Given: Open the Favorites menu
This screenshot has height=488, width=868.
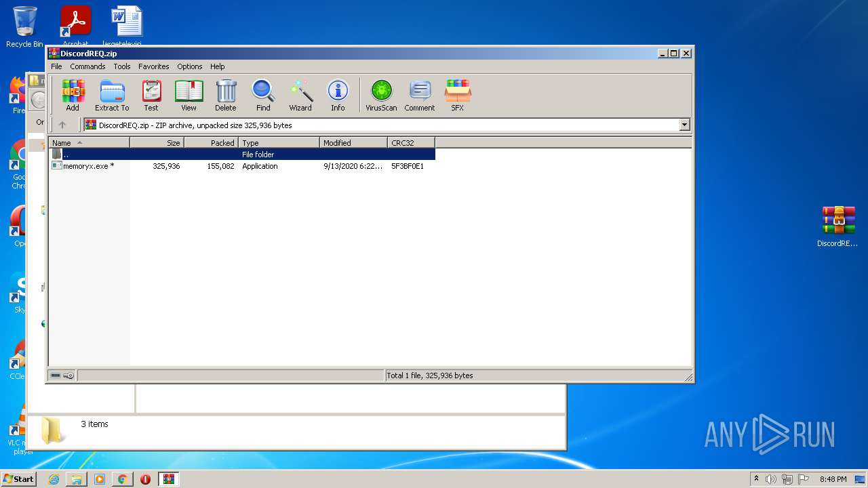Looking at the screenshot, I should point(154,66).
